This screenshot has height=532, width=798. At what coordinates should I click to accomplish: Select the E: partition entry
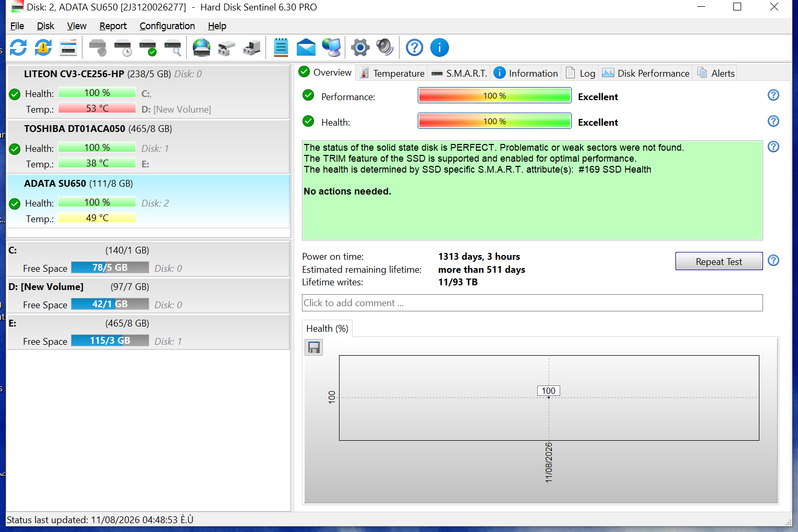(148, 332)
